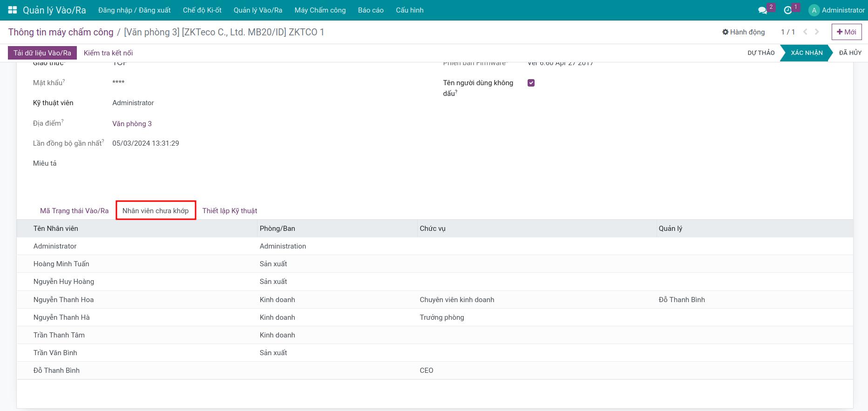This screenshot has width=868, height=411.
Task: Open the apps grid home menu icon
Action: [x=13, y=10]
